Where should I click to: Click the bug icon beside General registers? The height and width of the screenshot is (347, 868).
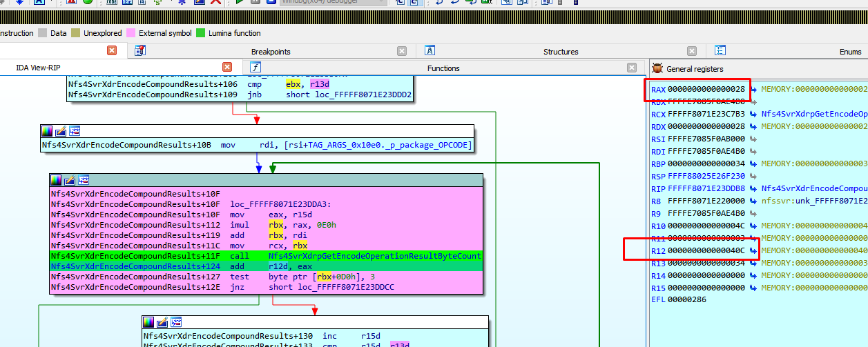click(x=657, y=68)
